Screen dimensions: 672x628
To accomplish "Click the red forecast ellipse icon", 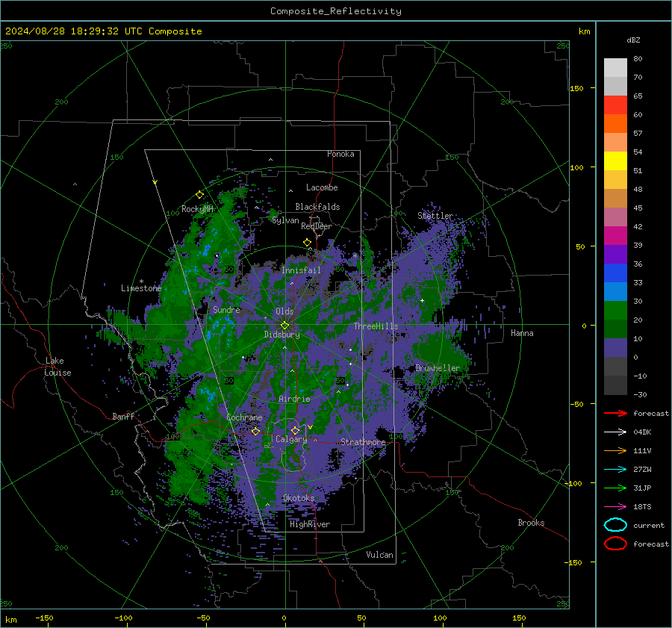I will [x=615, y=544].
